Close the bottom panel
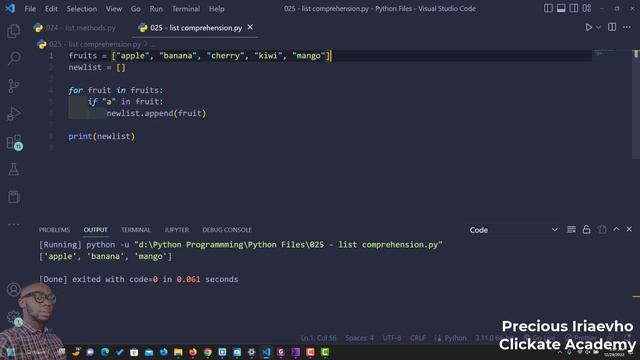This screenshot has width=640, height=360. [x=629, y=229]
